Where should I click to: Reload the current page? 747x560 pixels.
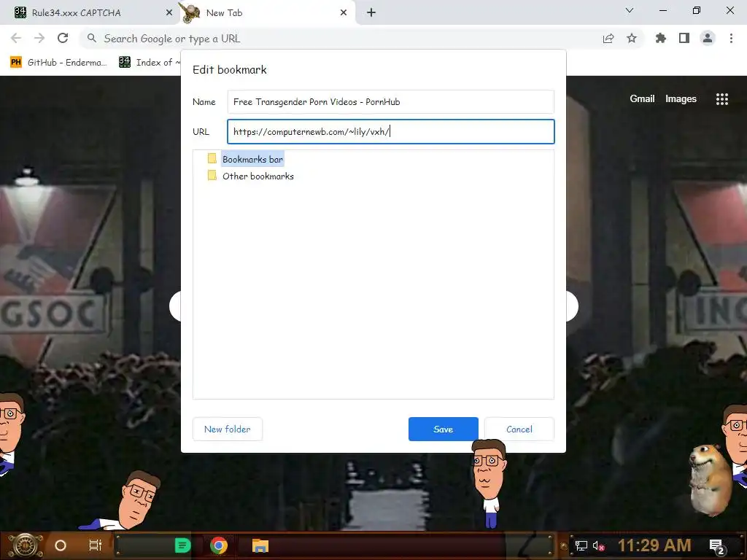click(63, 38)
